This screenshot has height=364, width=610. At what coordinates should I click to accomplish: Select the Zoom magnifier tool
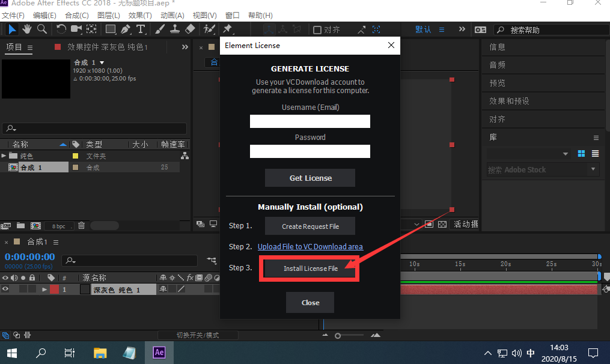pyautogui.click(x=42, y=29)
